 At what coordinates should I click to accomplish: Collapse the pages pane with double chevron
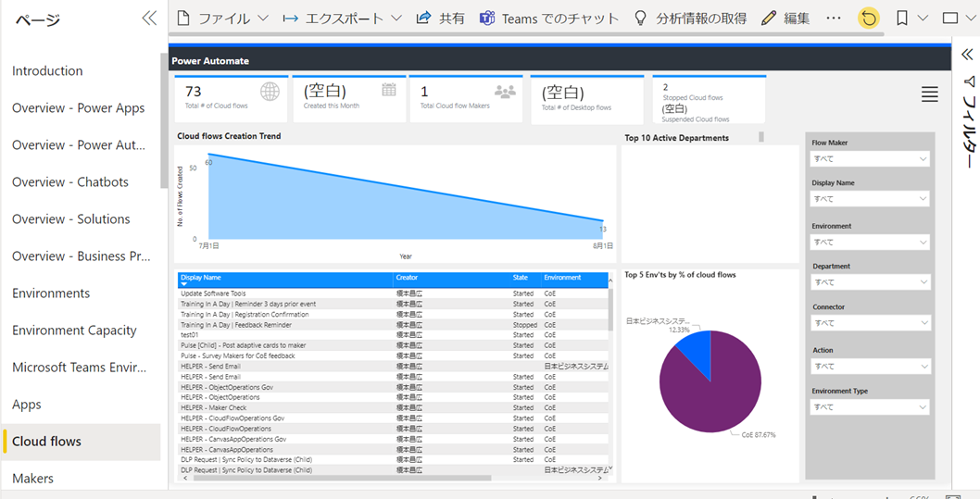[149, 19]
